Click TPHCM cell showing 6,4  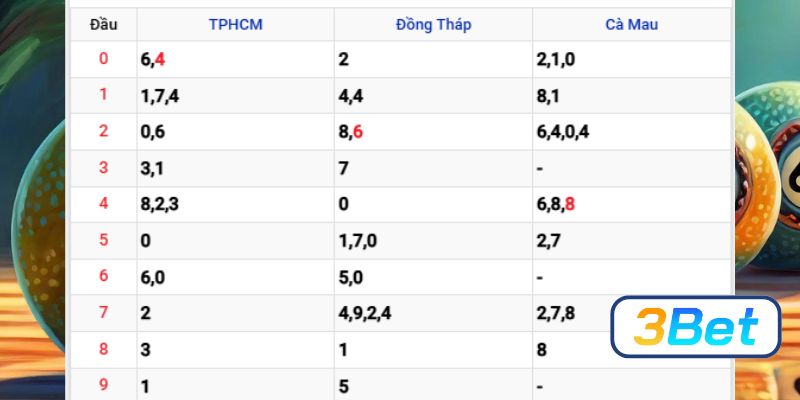point(153,59)
